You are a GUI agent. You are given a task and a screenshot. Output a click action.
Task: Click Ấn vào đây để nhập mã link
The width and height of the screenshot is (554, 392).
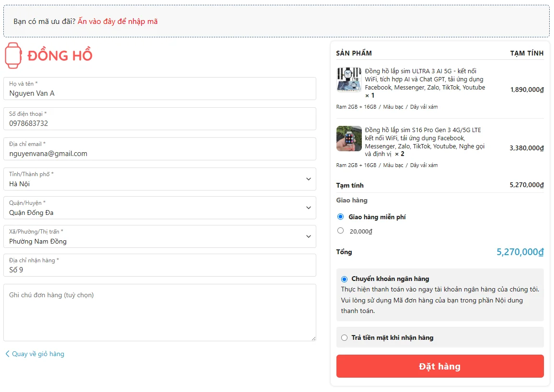coord(118,22)
